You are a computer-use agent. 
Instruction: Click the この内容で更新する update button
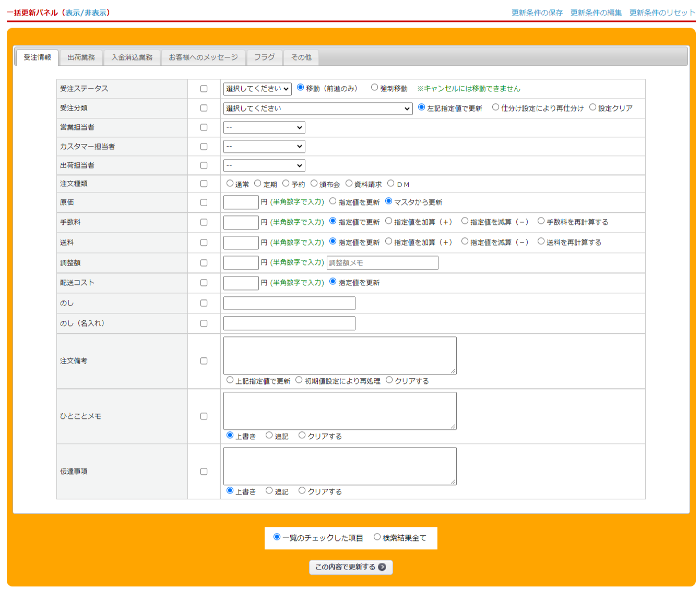350,567
